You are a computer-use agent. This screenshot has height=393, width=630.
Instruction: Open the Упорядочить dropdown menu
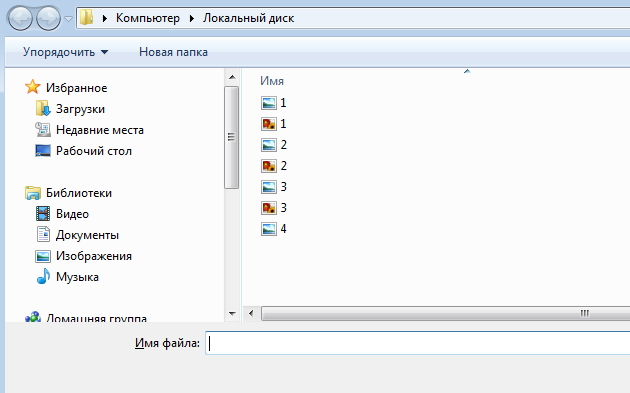(65, 52)
